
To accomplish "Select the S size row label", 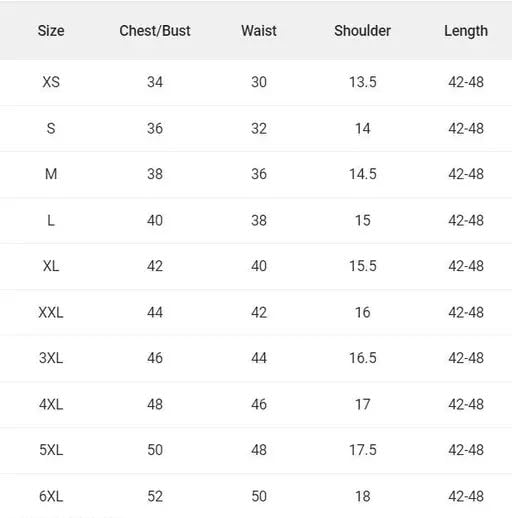I will 51,128.
